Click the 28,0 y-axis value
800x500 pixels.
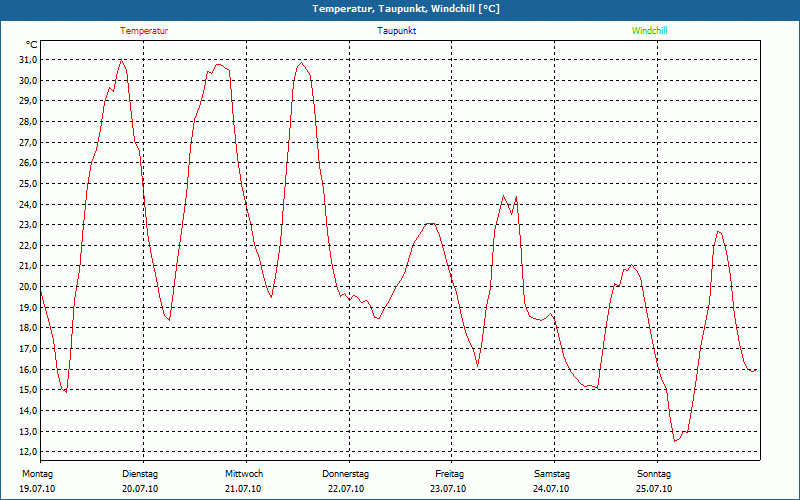28,122
